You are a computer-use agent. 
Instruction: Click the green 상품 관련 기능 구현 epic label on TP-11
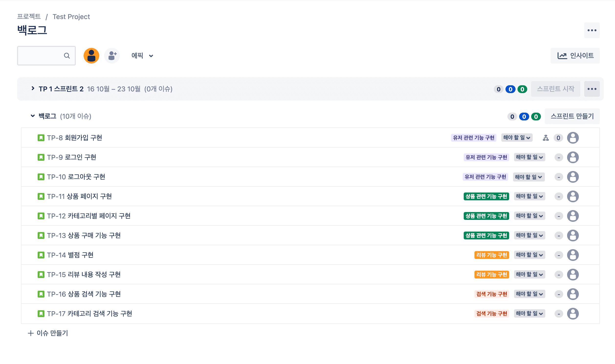click(486, 196)
